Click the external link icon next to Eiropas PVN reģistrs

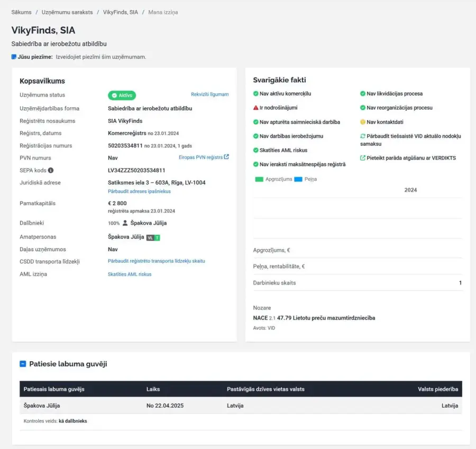[x=226, y=157]
